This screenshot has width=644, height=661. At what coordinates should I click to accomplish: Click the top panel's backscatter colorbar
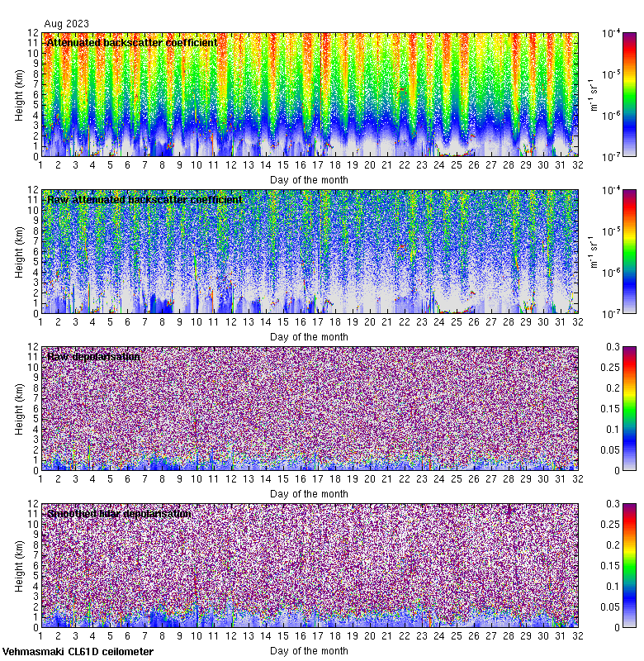click(629, 94)
